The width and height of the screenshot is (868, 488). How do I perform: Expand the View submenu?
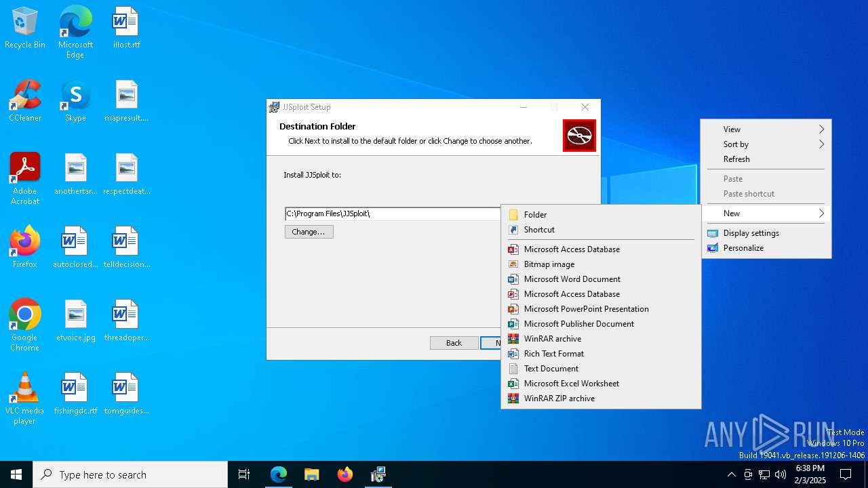pyautogui.click(x=766, y=129)
